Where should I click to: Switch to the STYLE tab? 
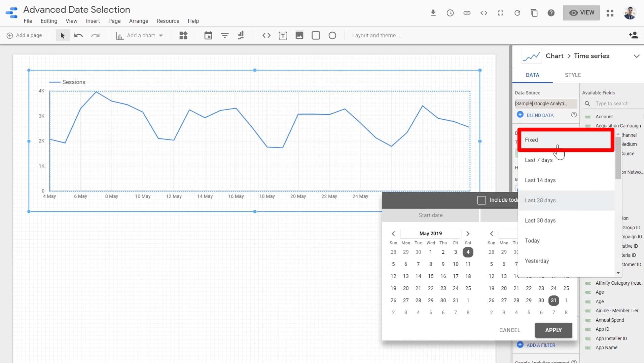coord(573,75)
